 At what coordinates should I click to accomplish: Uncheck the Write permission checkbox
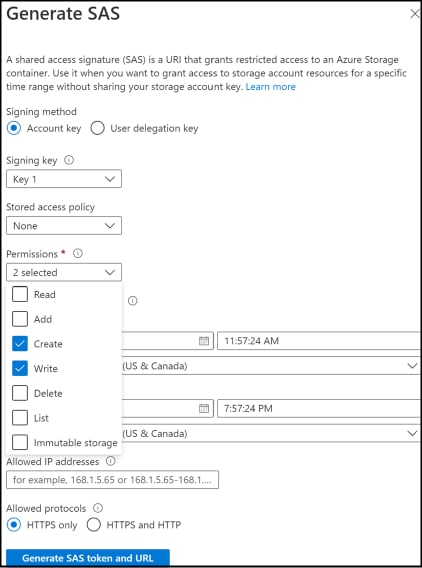pos(20,368)
